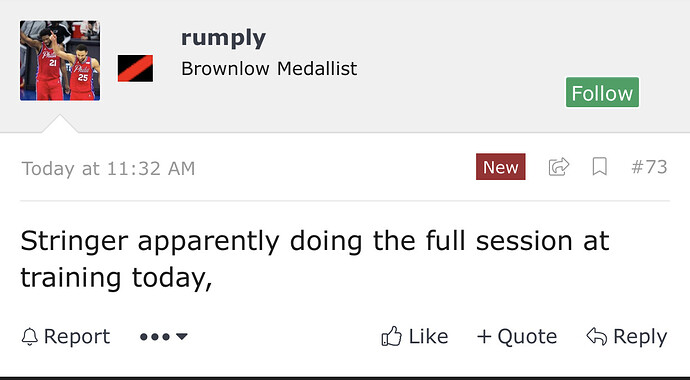Click the Brownlow Medallist user title
This screenshot has width=690, height=380.
click(x=269, y=69)
